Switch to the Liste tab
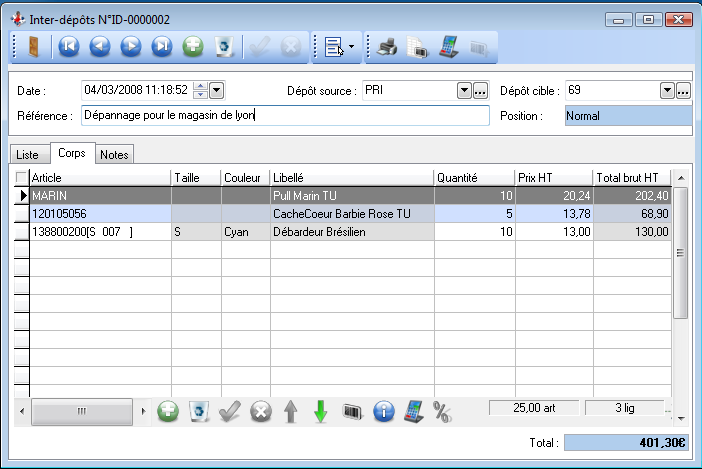Viewport: 702px width, 469px height. (x=28, y=154)
